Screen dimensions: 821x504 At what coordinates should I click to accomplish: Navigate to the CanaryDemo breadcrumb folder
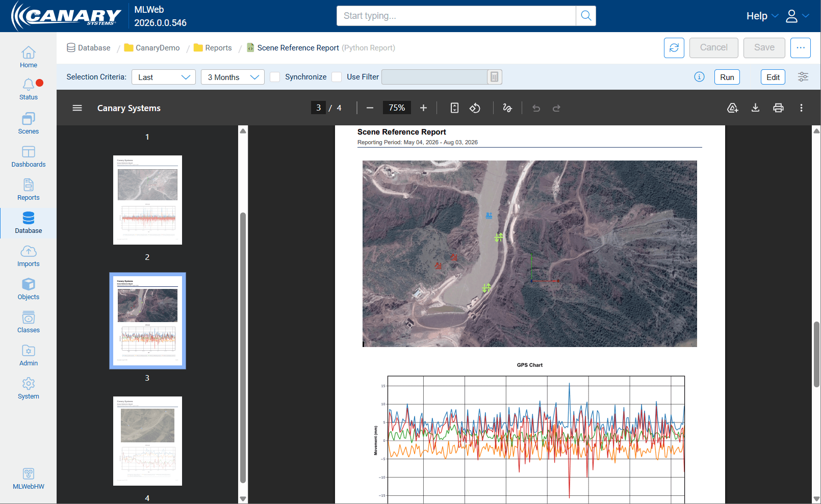click(x=152, y=48)
